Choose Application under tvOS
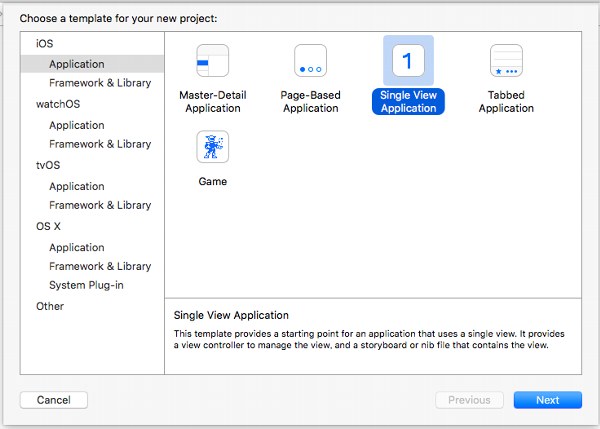Viewport: 600px width, 429px height. (x=76, y=186)
